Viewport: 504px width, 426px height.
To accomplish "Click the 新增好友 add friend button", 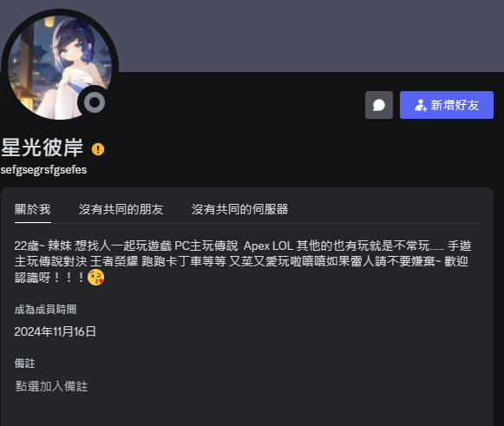I will [447, 105].
